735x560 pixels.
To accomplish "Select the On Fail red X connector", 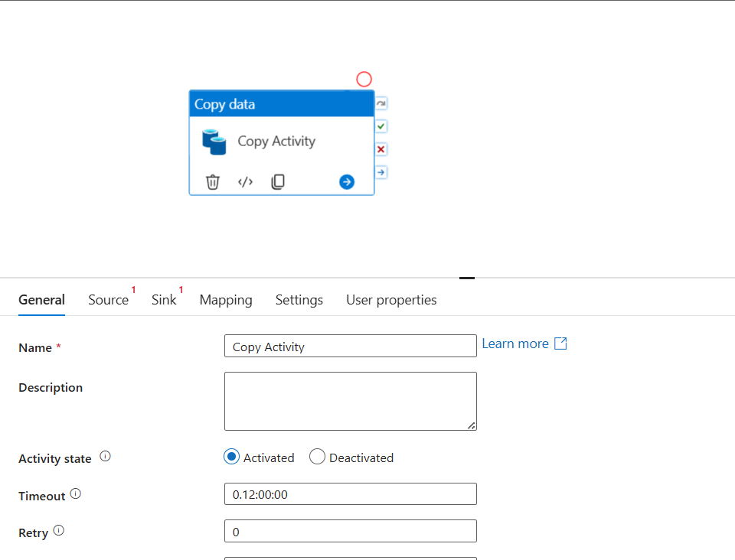I will 381,149.
